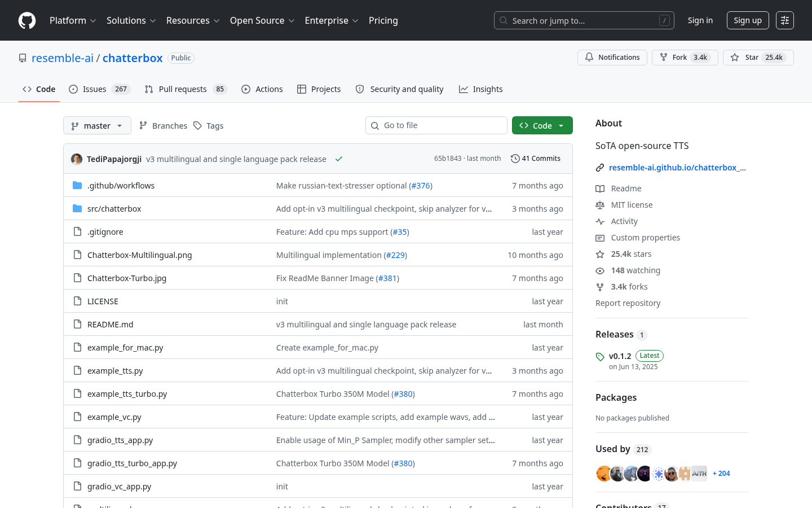Click the file icon beside .gitignore
The image size is (812, 508).
[77, 231]
